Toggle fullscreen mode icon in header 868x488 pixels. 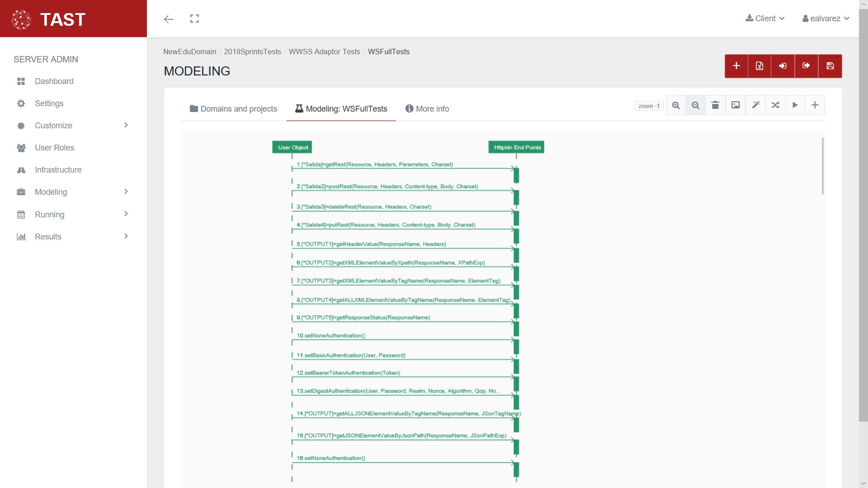[x=194, y=19]
